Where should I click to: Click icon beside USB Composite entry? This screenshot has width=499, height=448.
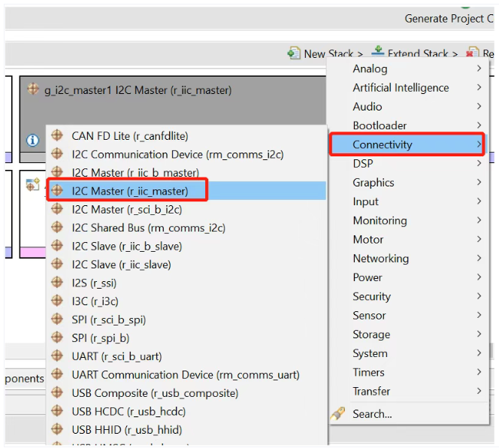pyautogui.click(x=57, y=392)
